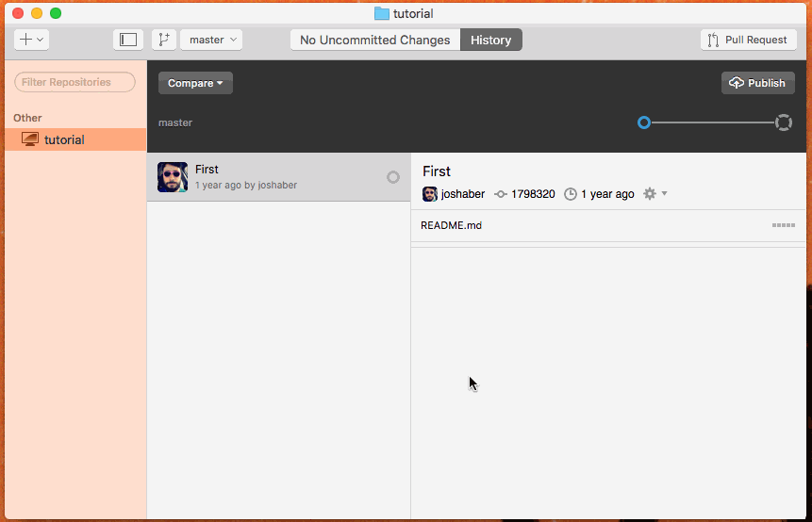Click the tutorial folder icon in title bar
The width and height of the screenshot is (812, 522).
pyautogui.click(x=382, y=13)
